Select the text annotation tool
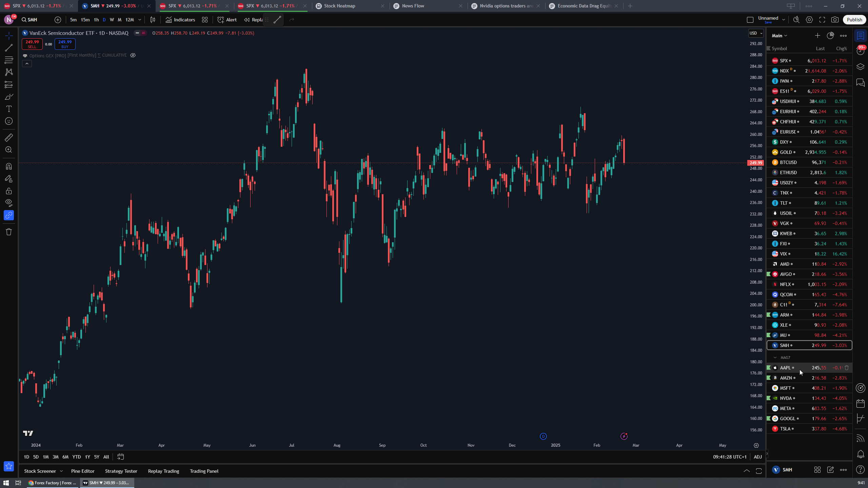 (x=9, y=109)
